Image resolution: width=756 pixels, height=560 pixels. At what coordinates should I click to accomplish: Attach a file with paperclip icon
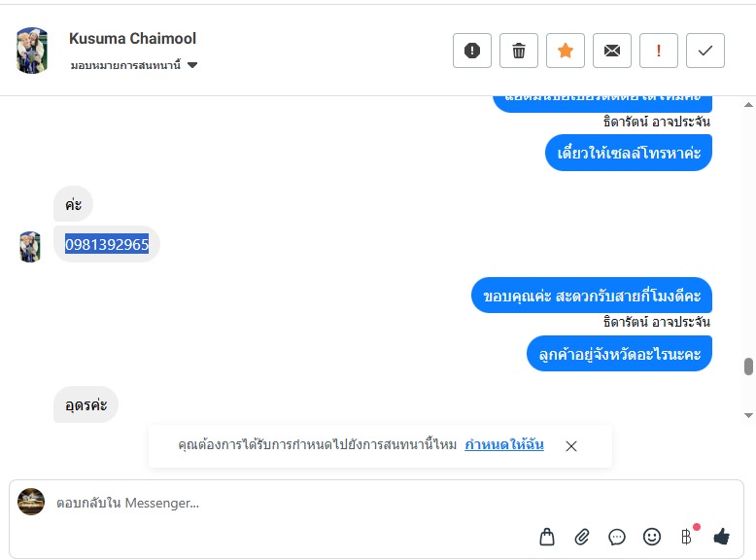click(582, 536)
